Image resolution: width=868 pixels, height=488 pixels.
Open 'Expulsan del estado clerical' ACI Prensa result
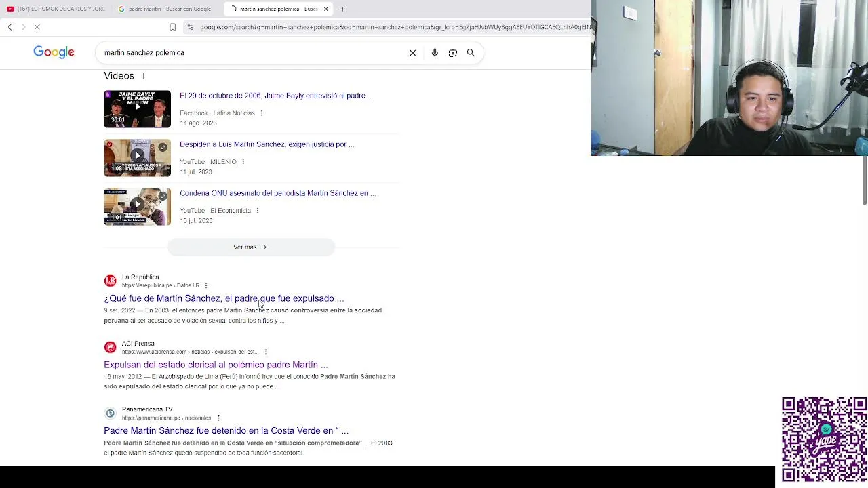tap(216, 365)
